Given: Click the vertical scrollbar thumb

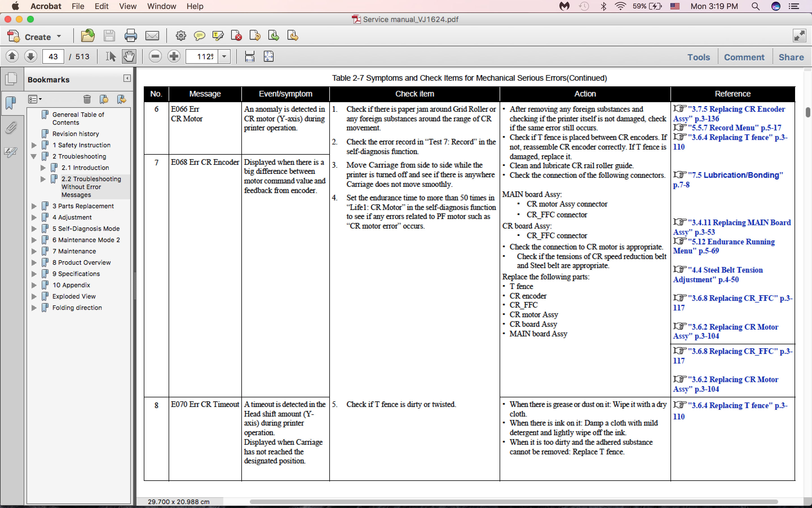Looking at the screenshot, I should pyautogui.click(x=808, y=112).
